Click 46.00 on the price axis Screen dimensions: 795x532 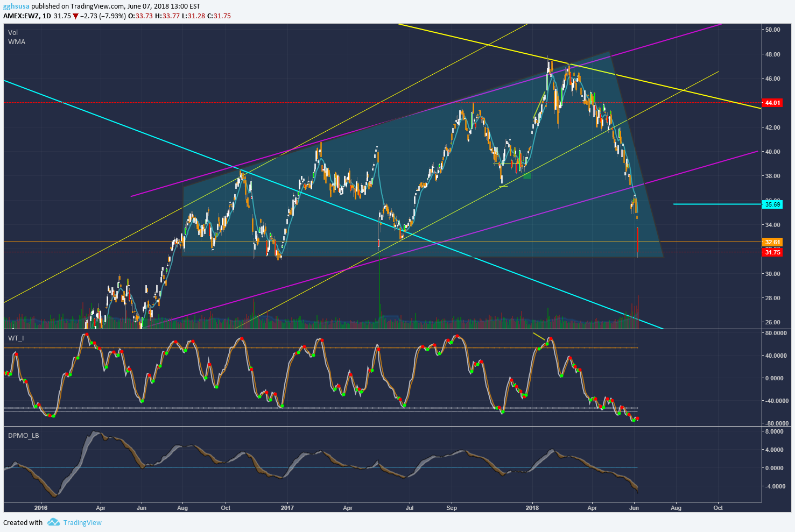pos(772,79)
